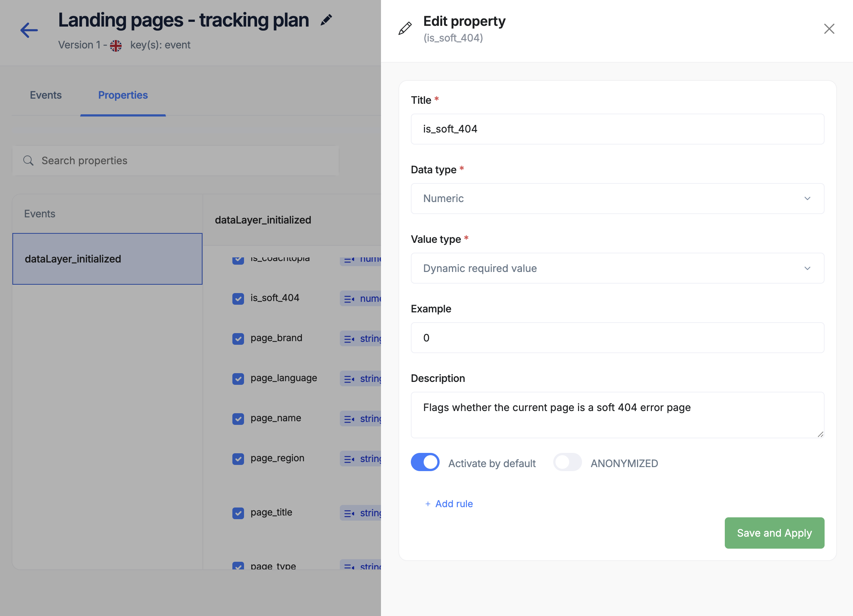Uncheck the page_language property checkbox
The height and width of the screenshot is (616, 853).
click(238, 379)
